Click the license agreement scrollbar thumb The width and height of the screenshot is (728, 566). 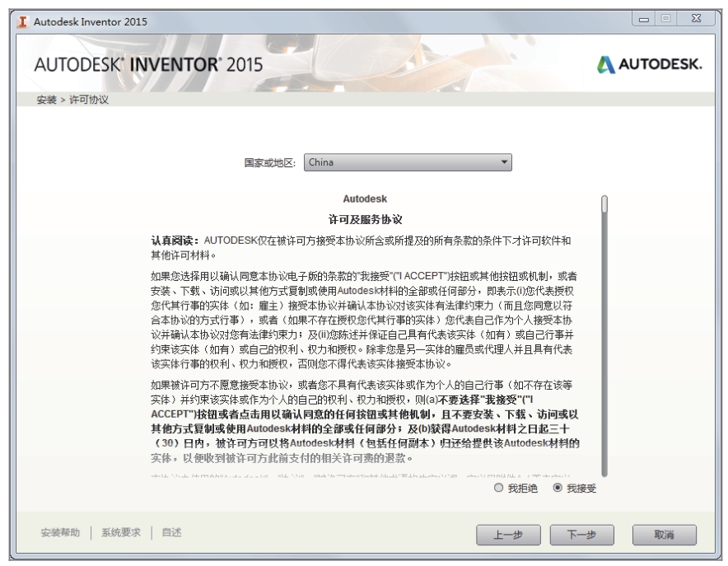pos(604,204)
